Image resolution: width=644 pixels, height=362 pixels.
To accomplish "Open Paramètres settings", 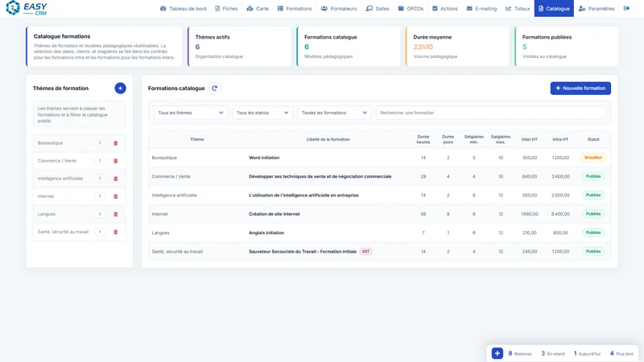I will pyautogui.click(x=597, y=9).
